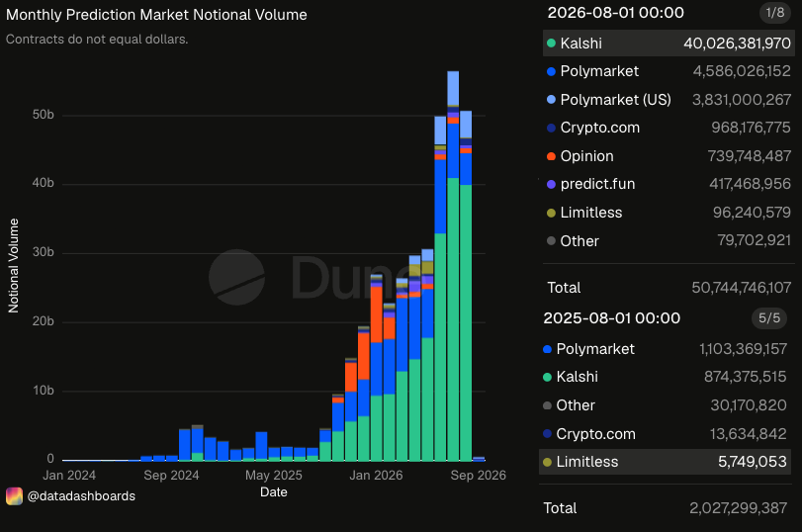802x532 pixels.
Task: Click the 30b y-axis label
Action: click(43, 252)
